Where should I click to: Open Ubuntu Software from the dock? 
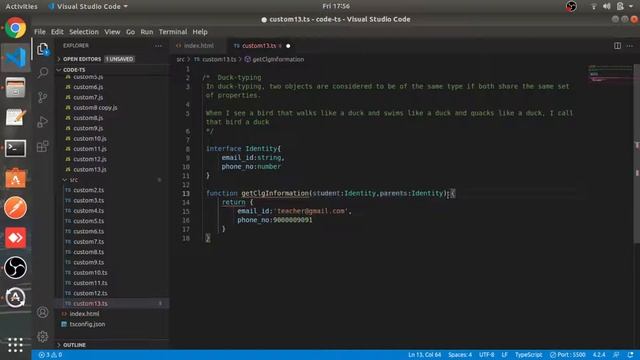pos(16,178)
